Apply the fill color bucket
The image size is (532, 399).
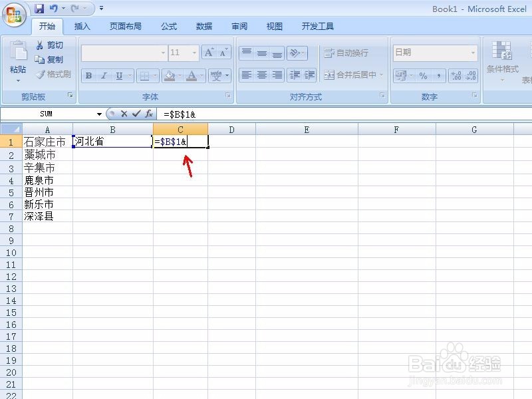click(170, 75)
